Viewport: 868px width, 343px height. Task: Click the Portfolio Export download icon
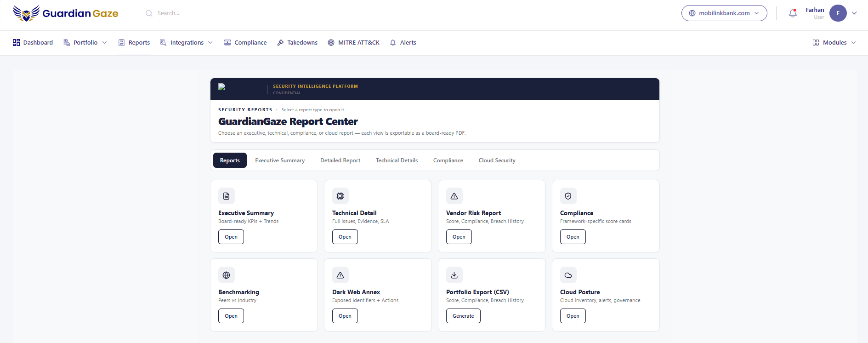coord(454,275)
